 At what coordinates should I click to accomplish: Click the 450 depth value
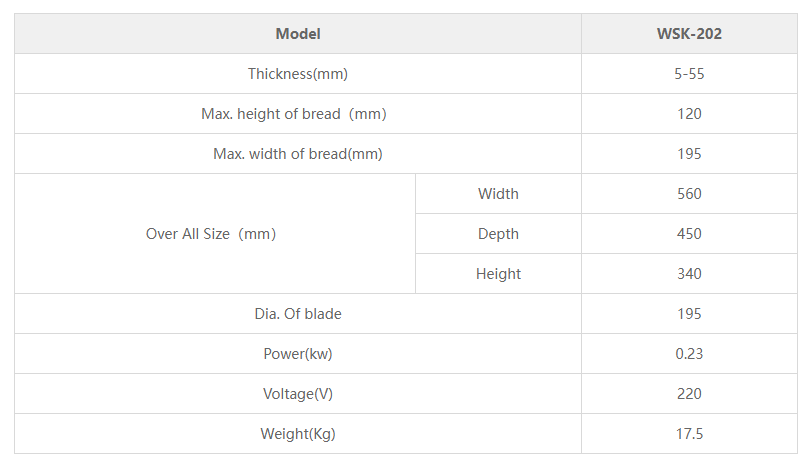pos(689,234)
